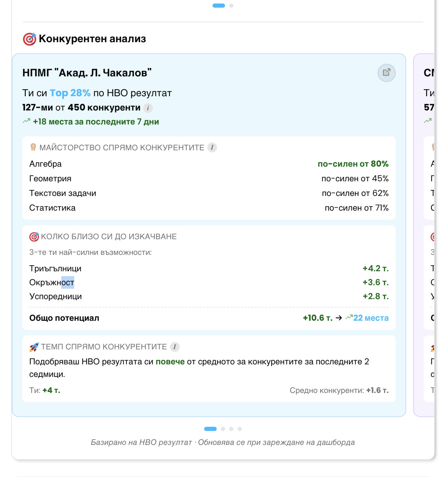Click target icon beside Колко близо heading

coord(34,237)
